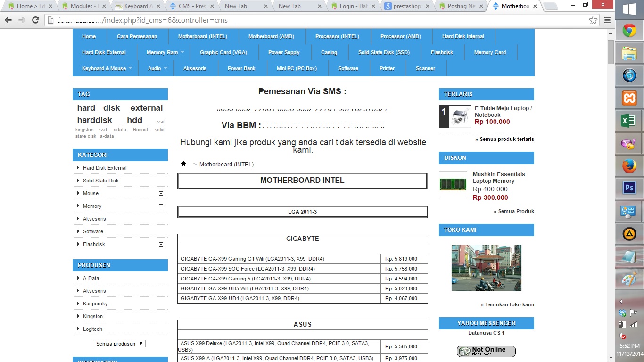
Task: Open the Software category link
Action: tap(93, 231)
